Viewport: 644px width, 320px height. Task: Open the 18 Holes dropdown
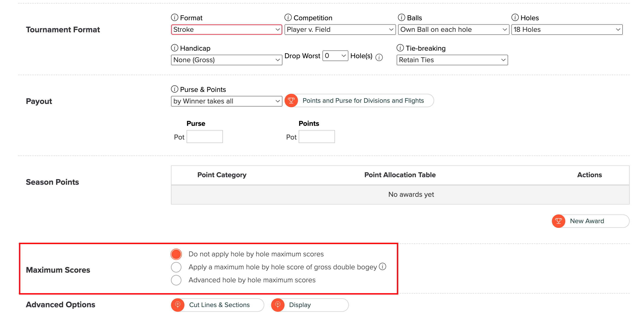coord(567,29)
